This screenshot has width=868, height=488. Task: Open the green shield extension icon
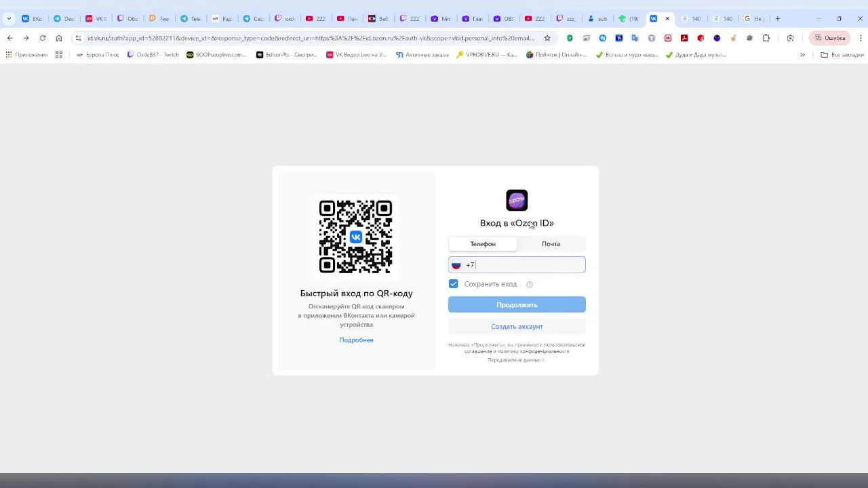(570, 38)
